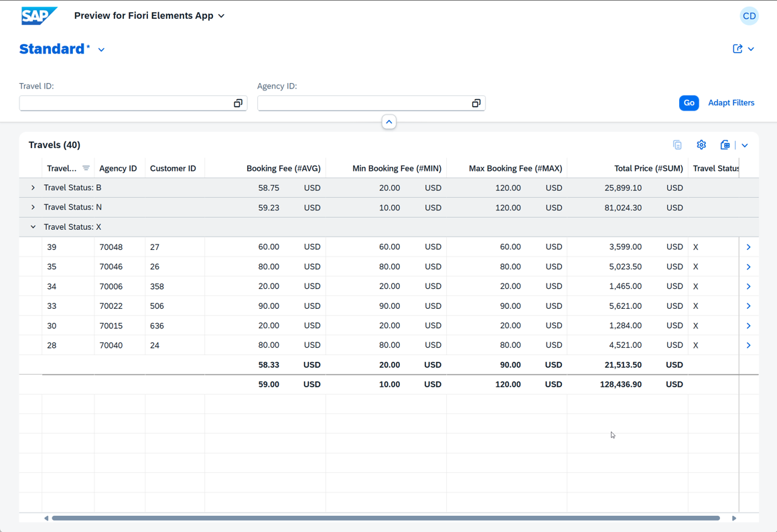Select total price 4,521.00
777x532 pixels.
click(626, 345)
